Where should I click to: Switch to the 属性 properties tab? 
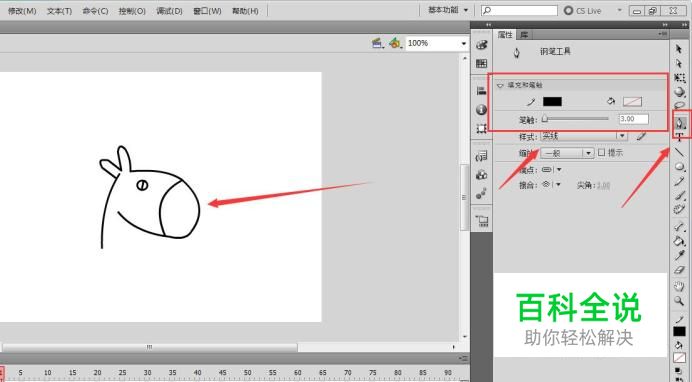pos(505,34)
